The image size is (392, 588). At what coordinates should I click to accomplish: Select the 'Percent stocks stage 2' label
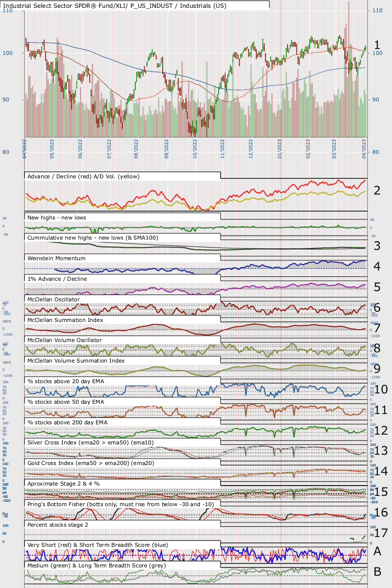pyautogui.click(x=58, y=525)
